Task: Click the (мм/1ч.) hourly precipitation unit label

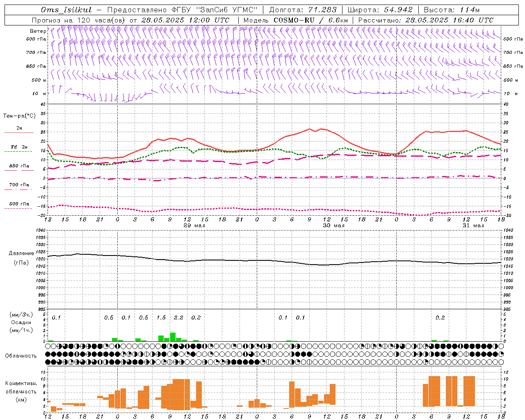Action: tap(21, 330)
